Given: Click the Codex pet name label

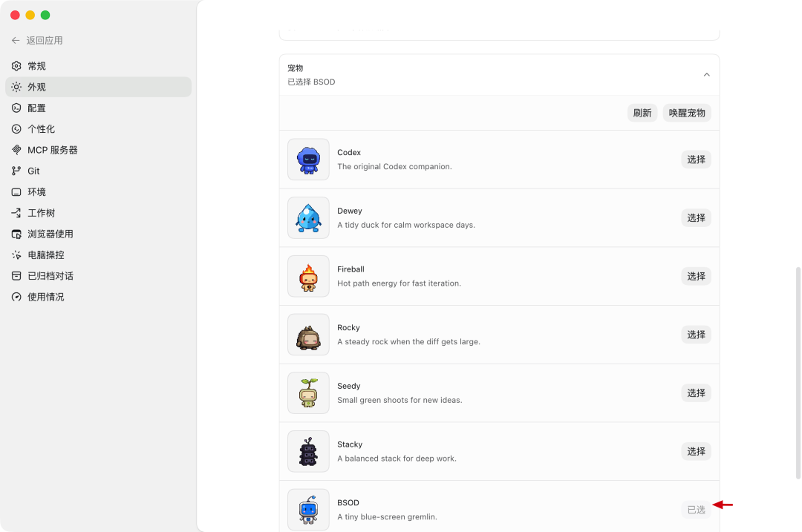Looking at the screenshot, I should point(349,152).
